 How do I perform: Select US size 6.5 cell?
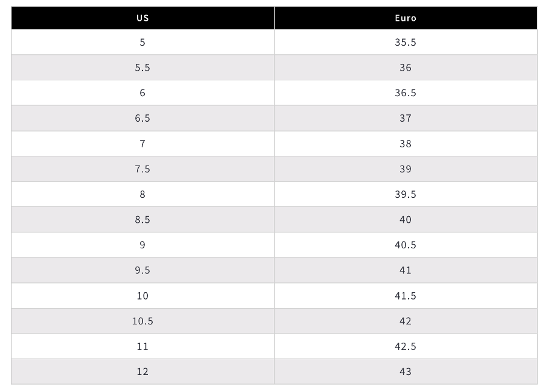tap(142, 118)
